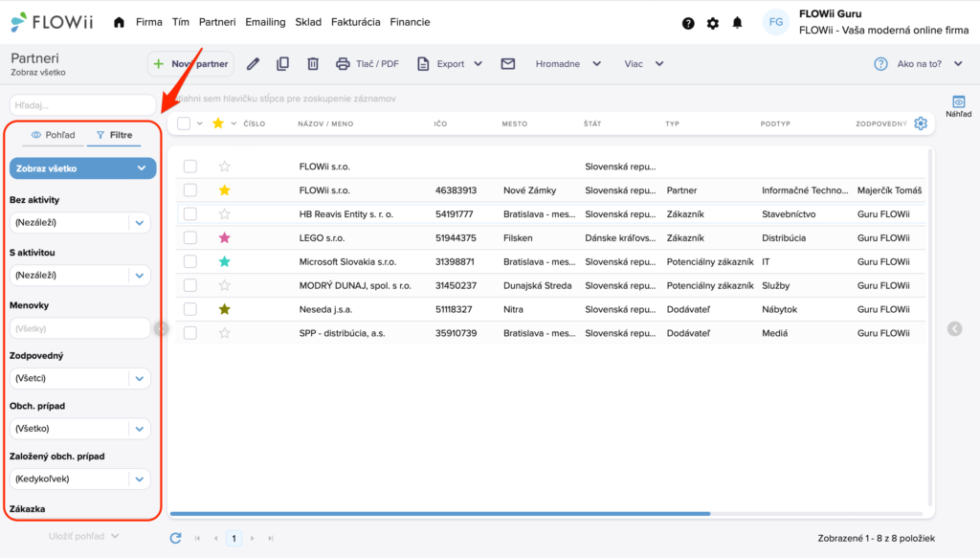Expand the right side panel arrow
Viewport: 980px width, 558px height.
(954, 328)
